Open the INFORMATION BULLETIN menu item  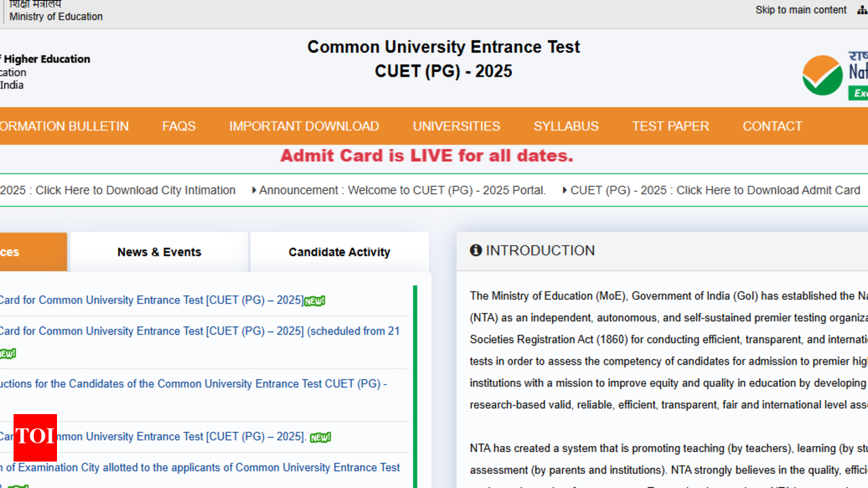64,126
